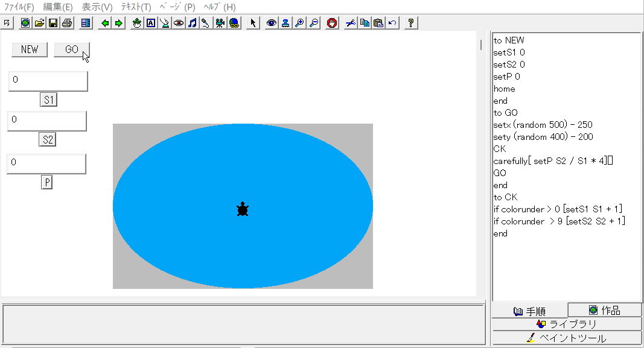
Task: Click the presentation mode icon in the toolbar
Action: (7, 23)
